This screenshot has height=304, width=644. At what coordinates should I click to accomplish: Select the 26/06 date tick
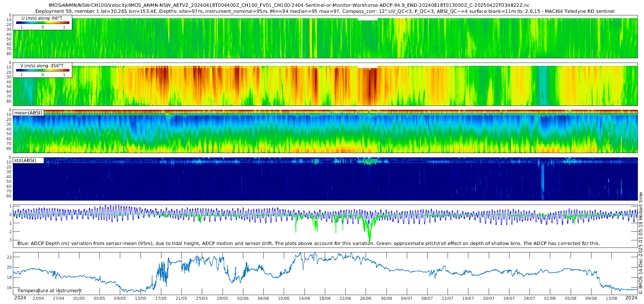tap(366, 298)
